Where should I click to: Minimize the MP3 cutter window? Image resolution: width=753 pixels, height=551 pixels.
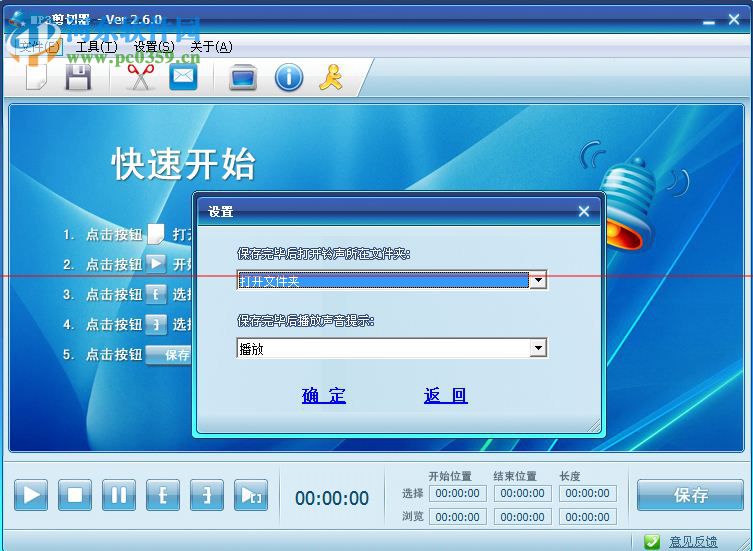[x=709, y=22]
